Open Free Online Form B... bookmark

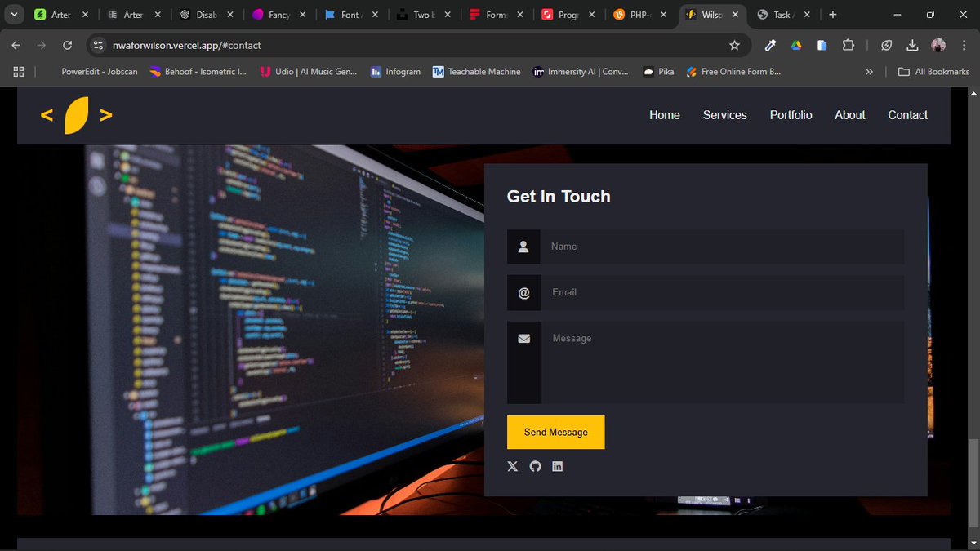(x=733, y=72)
